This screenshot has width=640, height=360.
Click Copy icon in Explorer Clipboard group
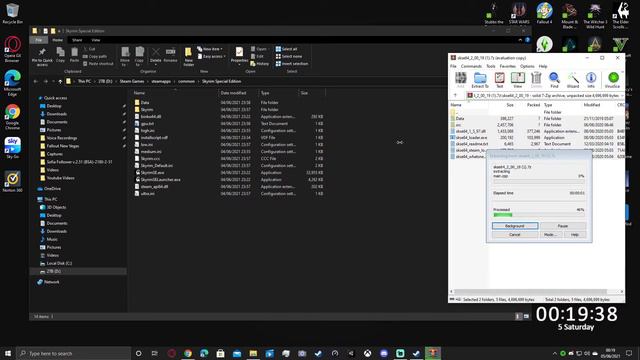(60, 55)
